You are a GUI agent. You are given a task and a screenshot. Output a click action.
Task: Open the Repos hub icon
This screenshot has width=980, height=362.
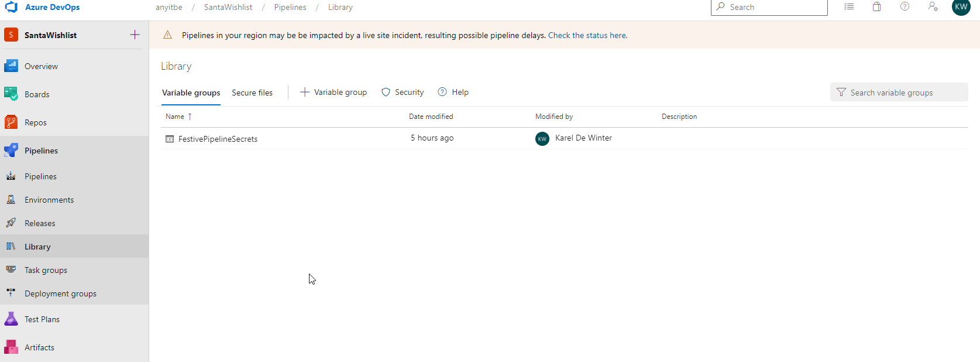tap(11, 122)
